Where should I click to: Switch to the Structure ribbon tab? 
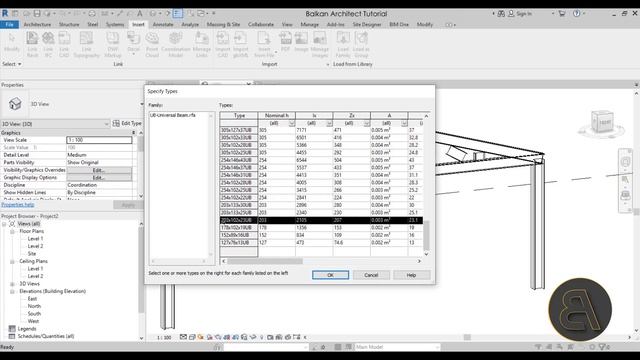coord(69,24)
